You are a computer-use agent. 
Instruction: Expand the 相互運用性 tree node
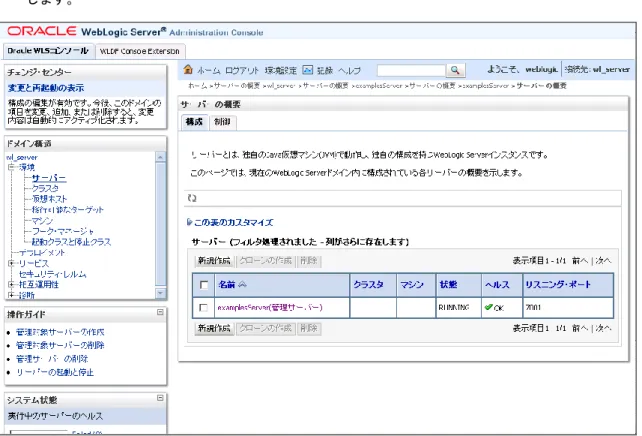[11, 284]
